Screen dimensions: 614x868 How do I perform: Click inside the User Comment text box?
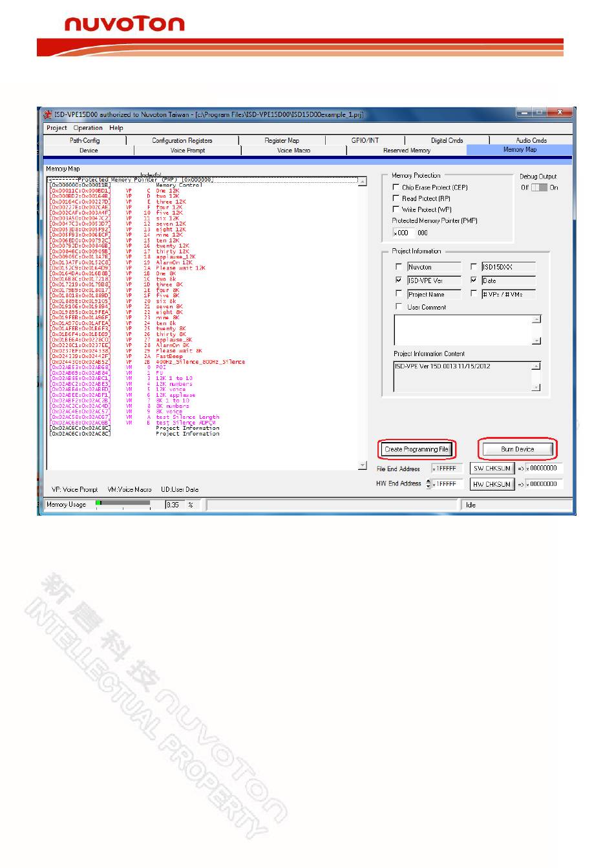click(x=463, y=330)
